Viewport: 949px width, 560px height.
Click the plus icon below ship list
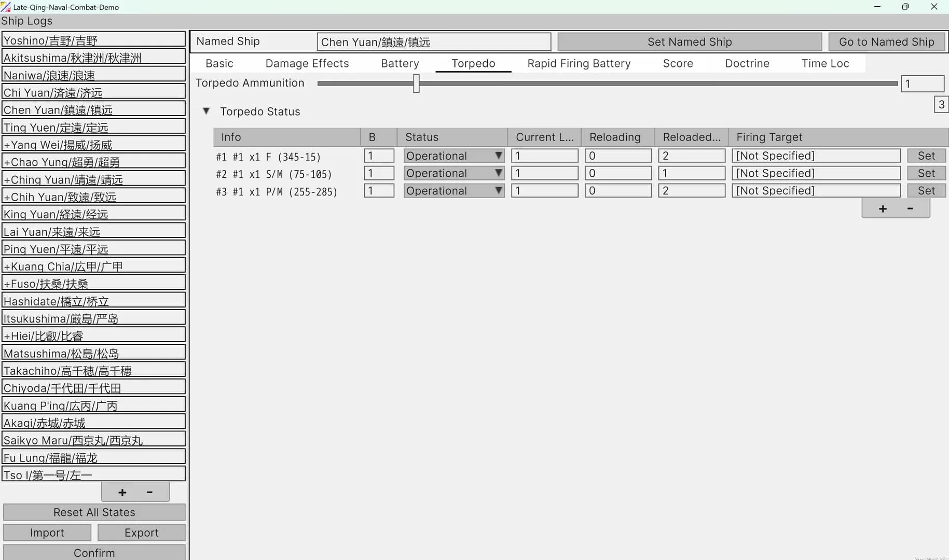(x=122, y=492)
